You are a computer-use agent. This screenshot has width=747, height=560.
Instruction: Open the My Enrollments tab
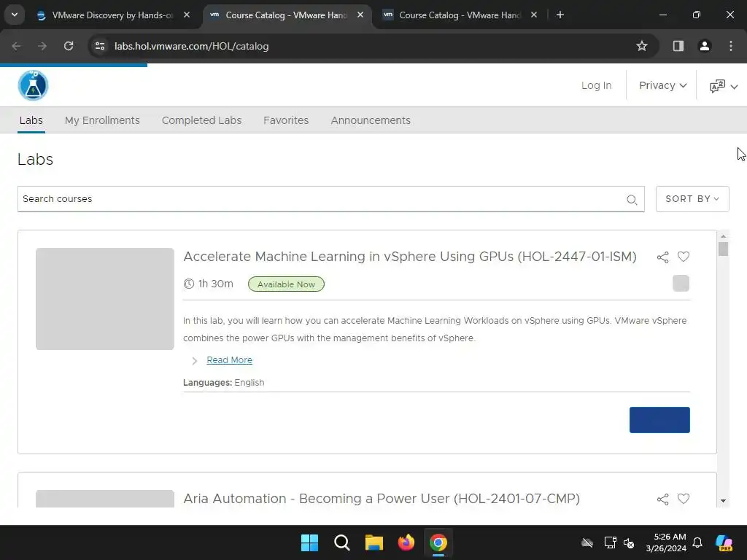tap(102, 120)
